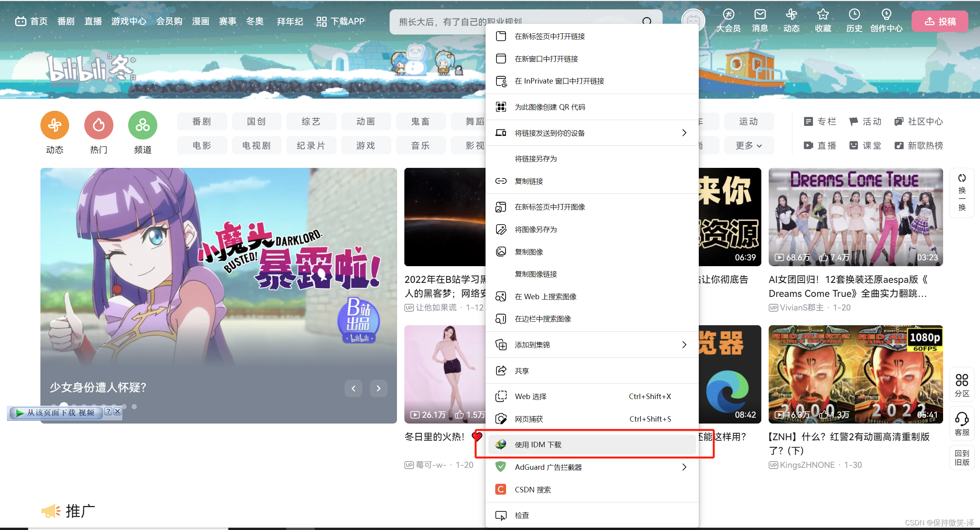This screenshot has width=980, height=530.
Task: Open 游戏中心 nav link
Action: click(x=129, y=21)
